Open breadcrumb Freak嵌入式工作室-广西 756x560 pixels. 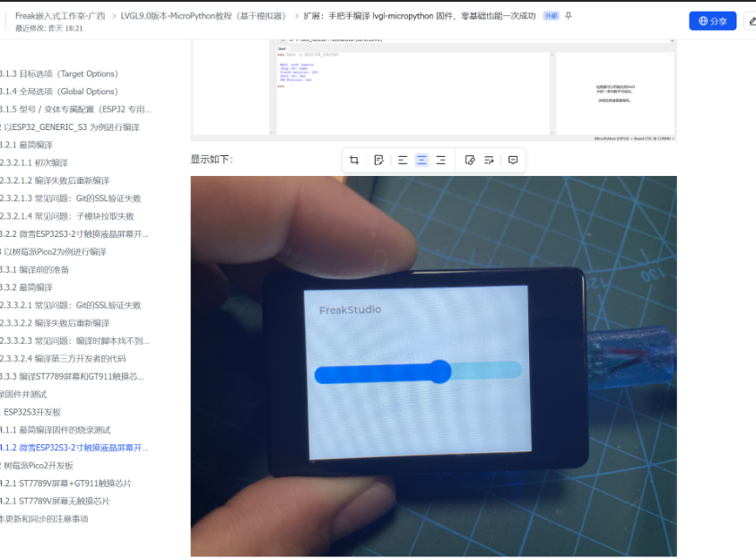59,16
